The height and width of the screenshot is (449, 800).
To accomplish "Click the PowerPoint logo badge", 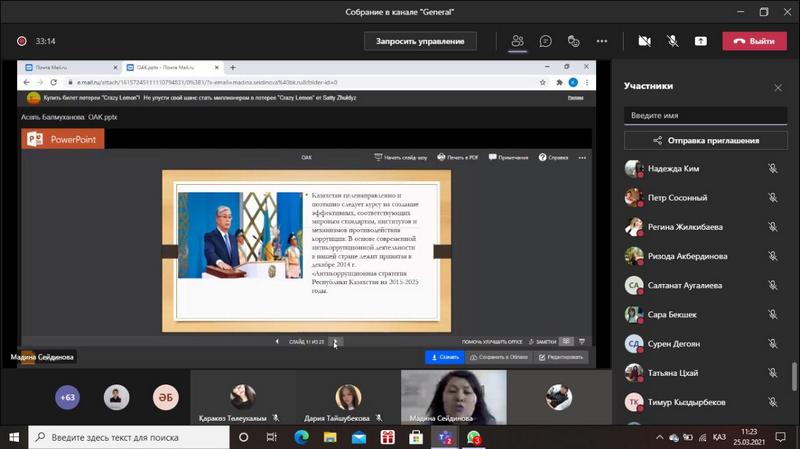I will [x=63, y=139].
